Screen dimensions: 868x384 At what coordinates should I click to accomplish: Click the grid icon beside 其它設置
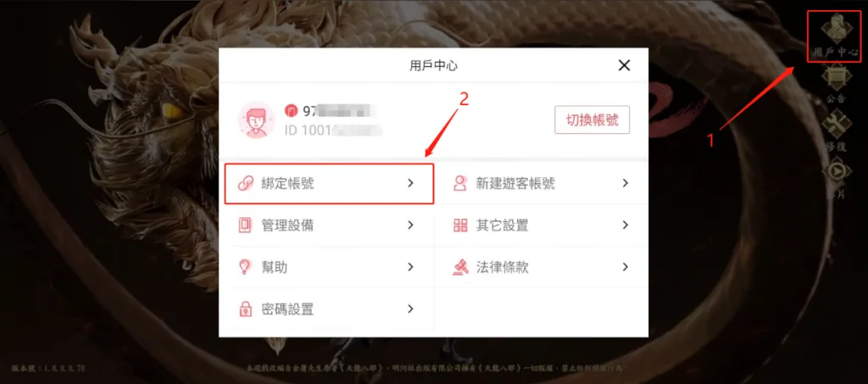pos(460,225)
